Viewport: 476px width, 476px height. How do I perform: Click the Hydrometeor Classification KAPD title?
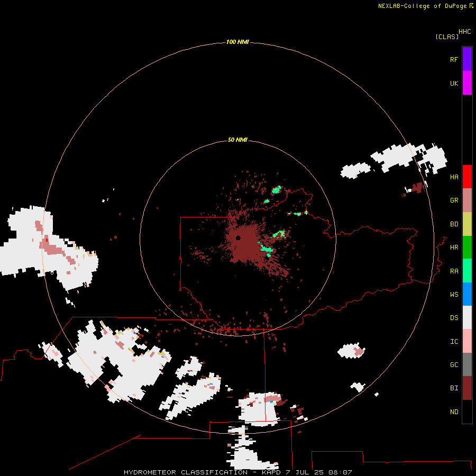point(237,472)
